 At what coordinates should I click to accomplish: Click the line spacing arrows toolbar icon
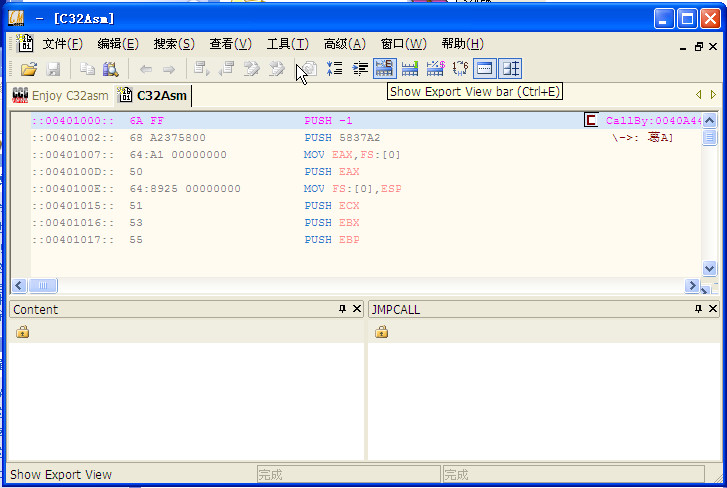coord(334,69)
